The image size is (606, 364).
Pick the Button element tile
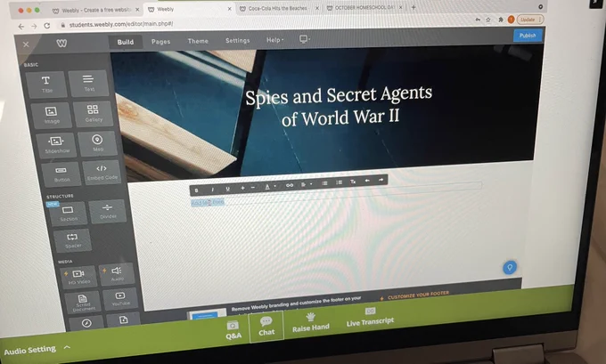61,174
